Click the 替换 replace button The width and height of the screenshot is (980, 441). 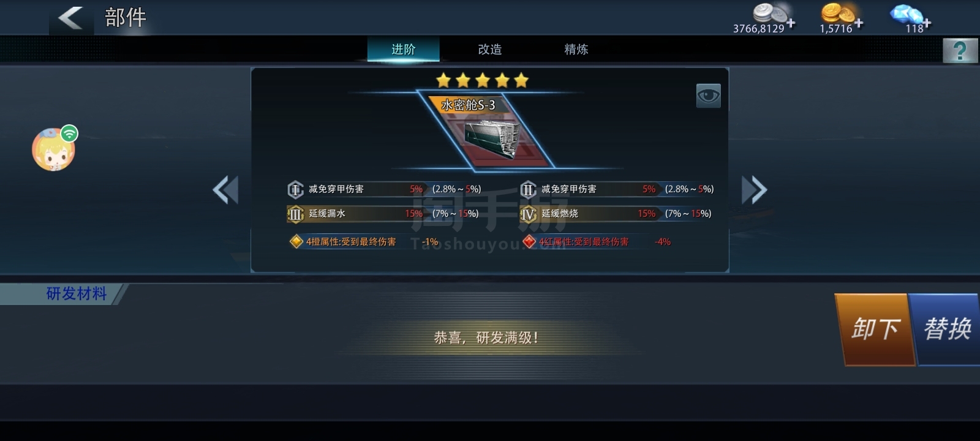point(946,330)
